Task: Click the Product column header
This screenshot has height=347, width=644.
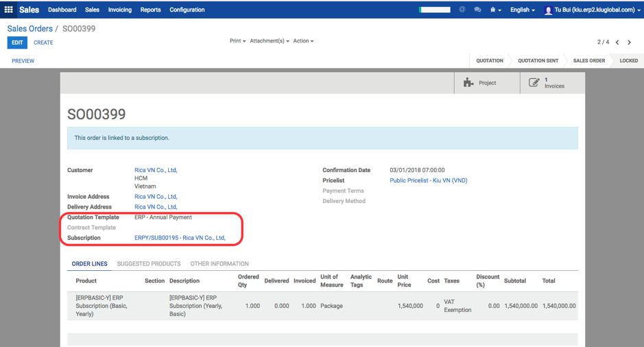Action: pyautogui.click(x=86, y=281)
